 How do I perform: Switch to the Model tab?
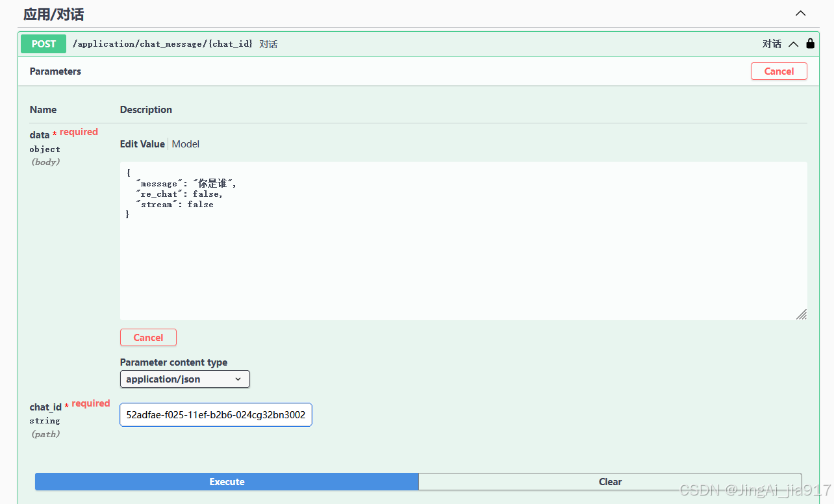coord(186,144)
